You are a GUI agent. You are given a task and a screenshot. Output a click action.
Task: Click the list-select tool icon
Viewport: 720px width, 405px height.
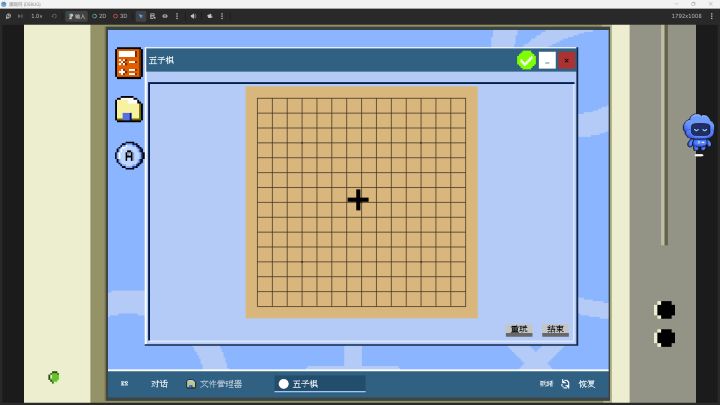tap(152, 16)
